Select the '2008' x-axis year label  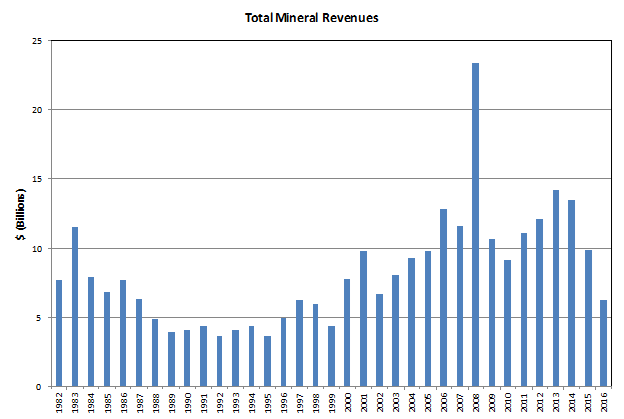click(476, 402)
